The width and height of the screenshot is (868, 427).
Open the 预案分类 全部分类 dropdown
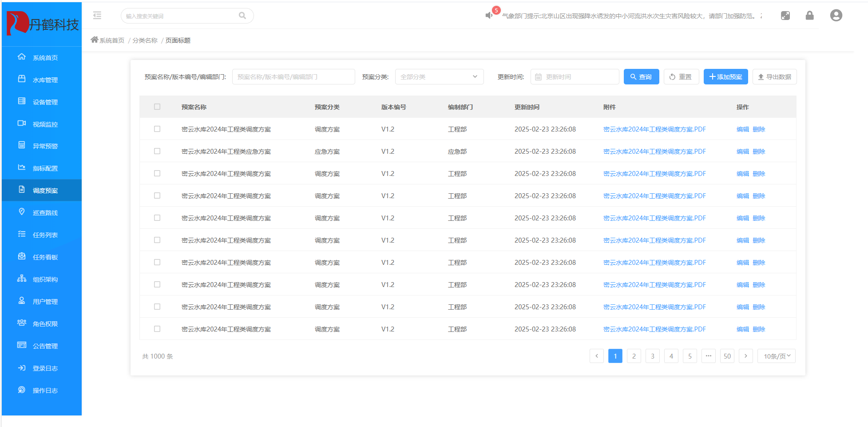coord(440,77)
